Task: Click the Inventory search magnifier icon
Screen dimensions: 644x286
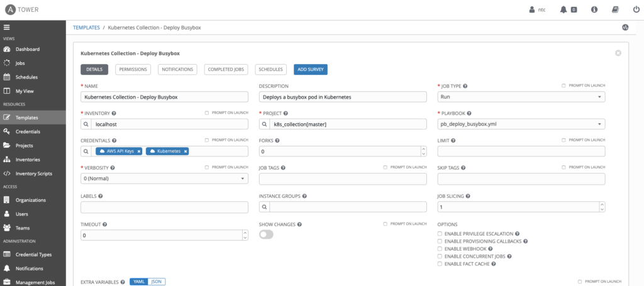Action: (86, 124)
